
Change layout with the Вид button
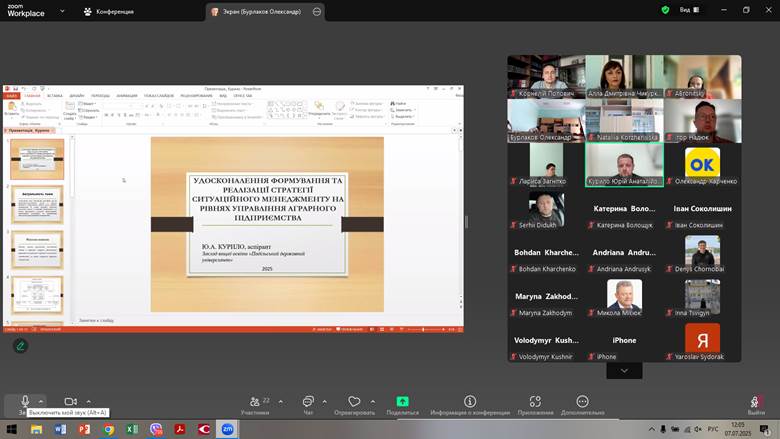tap(689, 10)
